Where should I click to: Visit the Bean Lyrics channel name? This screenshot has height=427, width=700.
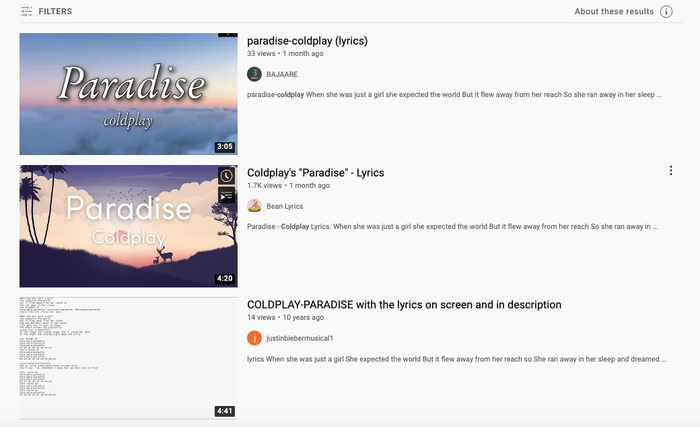[287, 206]
